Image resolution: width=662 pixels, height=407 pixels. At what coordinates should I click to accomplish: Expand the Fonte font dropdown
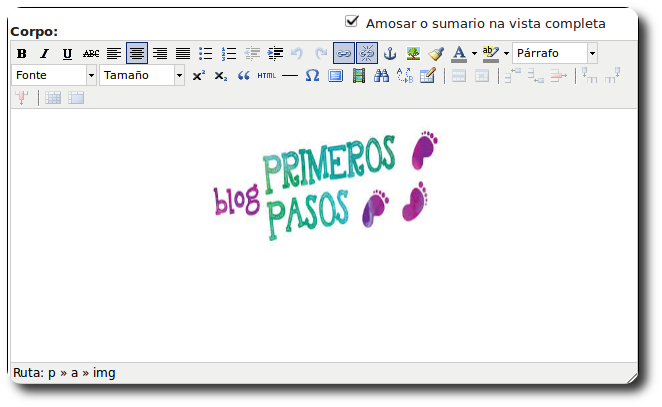point(91,76)
